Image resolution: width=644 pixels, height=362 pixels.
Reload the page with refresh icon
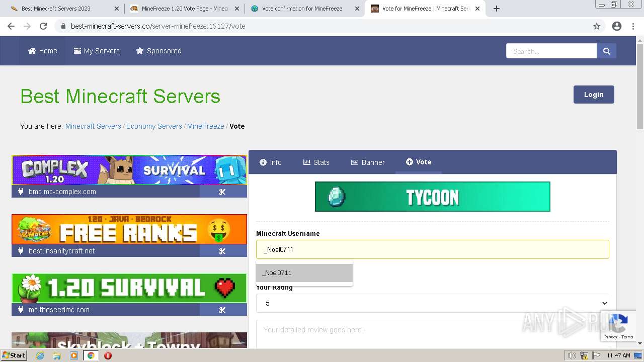pos(43,26)
